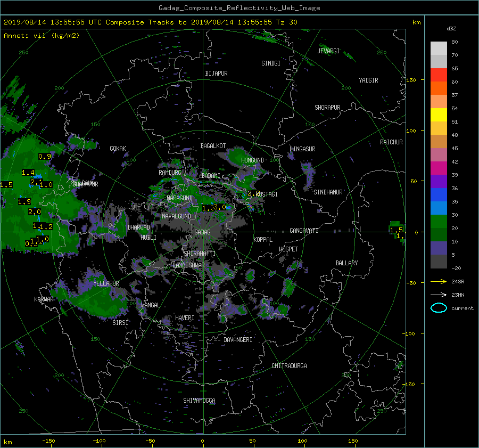
Task: Click the yellow 24SR arrow legend symbol
Action: (439, 281)
